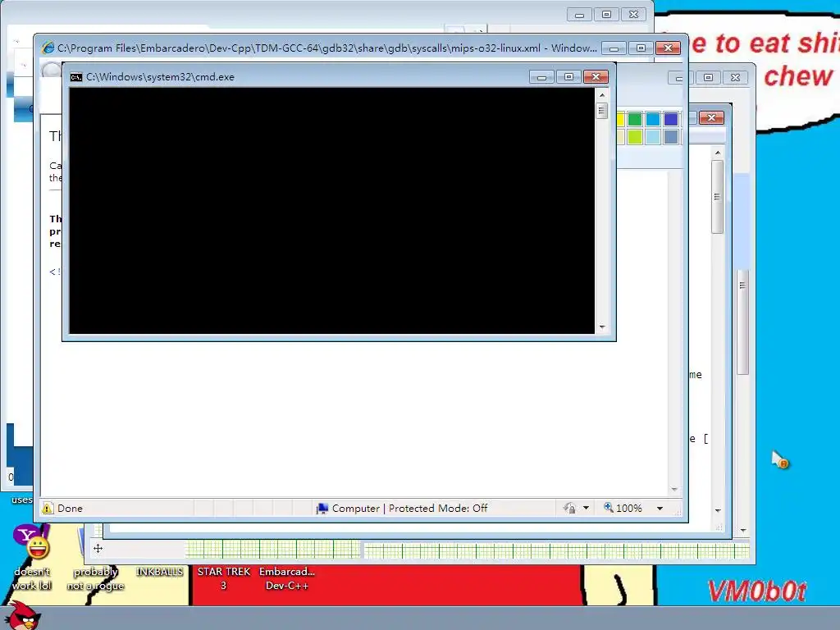This screenshot has width=840, height=630.
Task: Click the Internet Explorer logo in title bar
Action: (48, 48)
